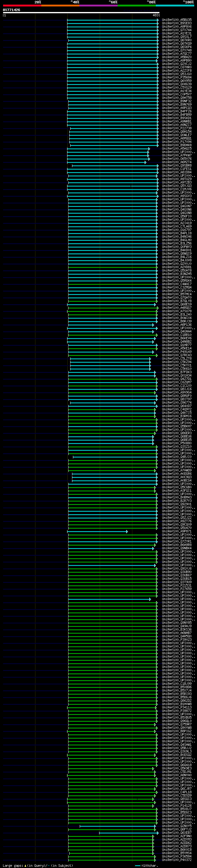Click label UniRef100_A7QC77
Viewport: 197px width, 868px height.
coord(177,54)
